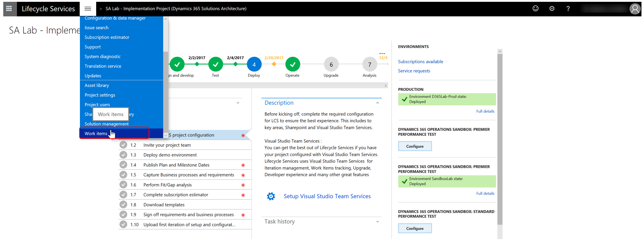Open the settings gear in header
This screenshot has width=644, height=247.
(x=552, y=9)
